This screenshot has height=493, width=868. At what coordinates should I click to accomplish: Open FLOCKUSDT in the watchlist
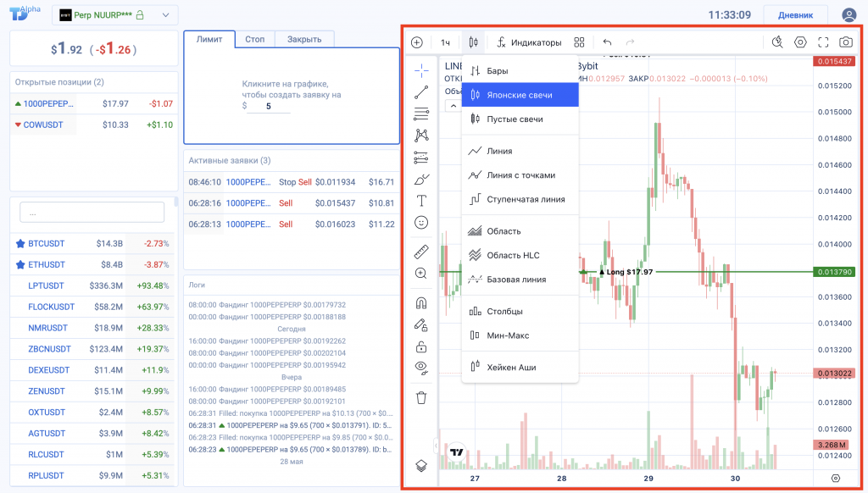click(92, 307)
